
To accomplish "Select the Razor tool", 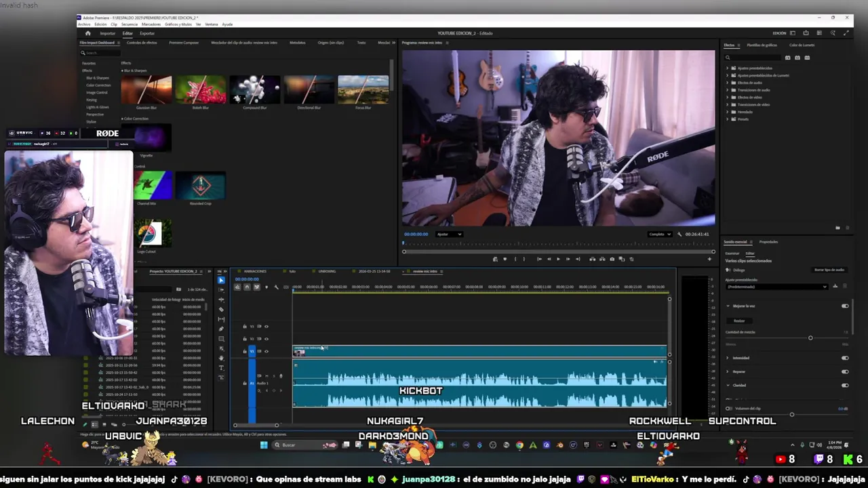I will coord(221,310).
